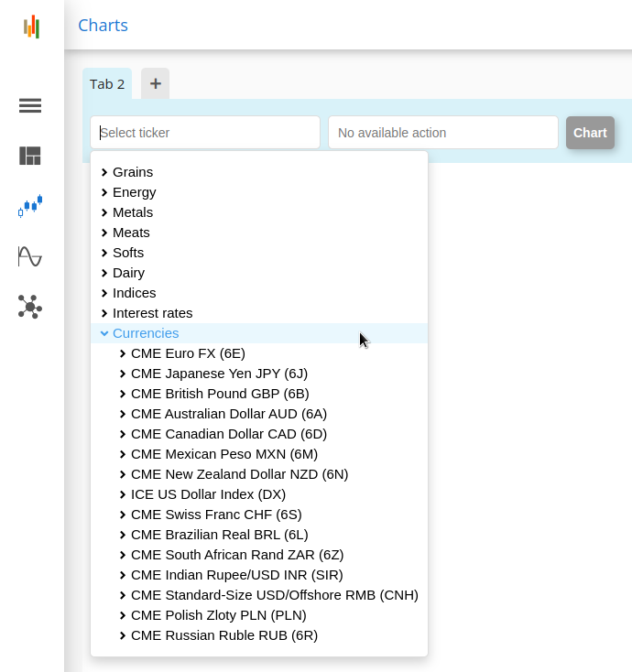Open the network nodes sidebar icon
This screenshot has height=672, width=632.
tap(30, 307)
